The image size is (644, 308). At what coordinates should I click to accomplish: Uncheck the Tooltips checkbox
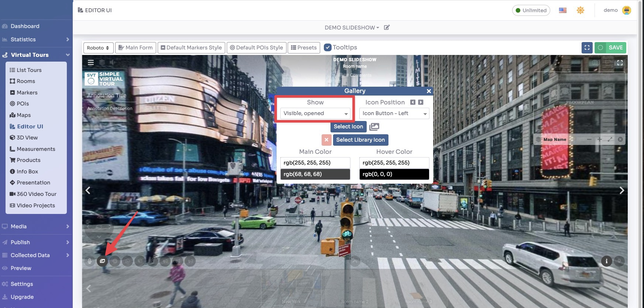click(x=328, y=48)
